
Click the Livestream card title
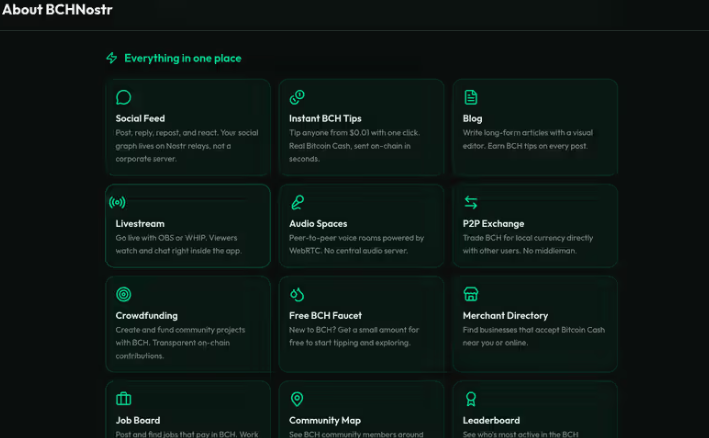pos(140,224)
